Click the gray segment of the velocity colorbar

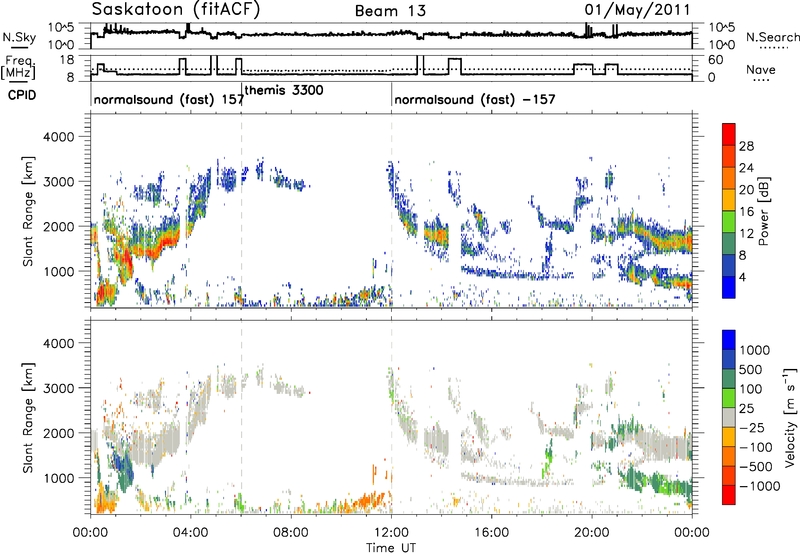pos(729,417)
